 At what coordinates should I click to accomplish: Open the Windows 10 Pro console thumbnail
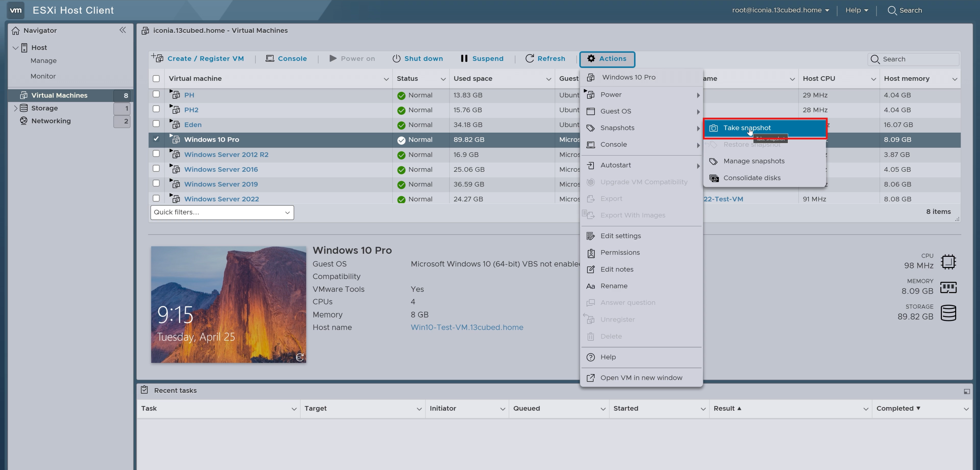click(228, 304)
